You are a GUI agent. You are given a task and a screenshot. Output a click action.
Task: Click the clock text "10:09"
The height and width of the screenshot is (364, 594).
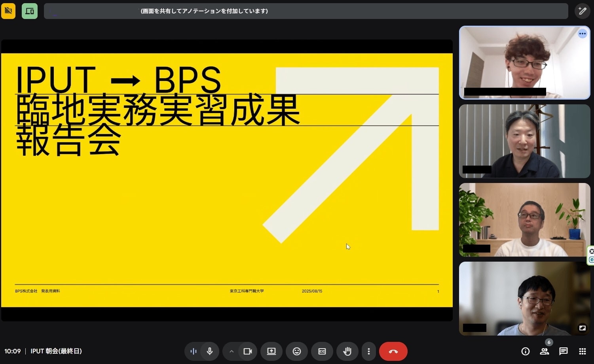12,351
